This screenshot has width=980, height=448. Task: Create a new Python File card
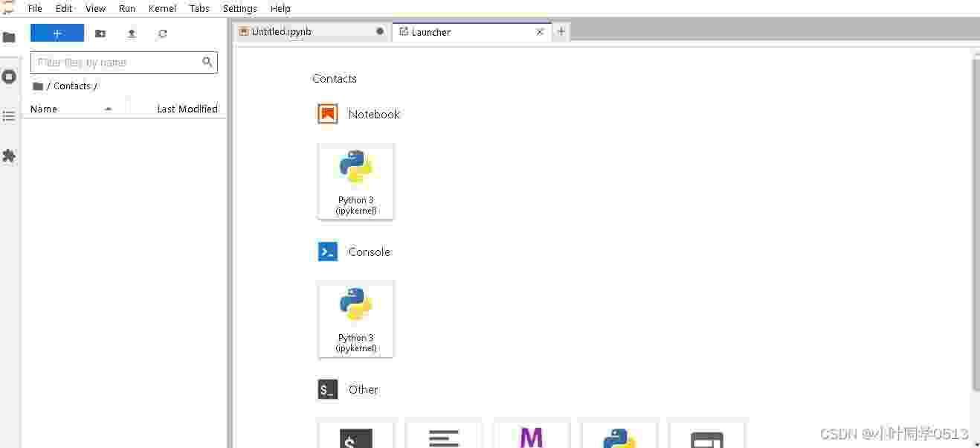619,435
